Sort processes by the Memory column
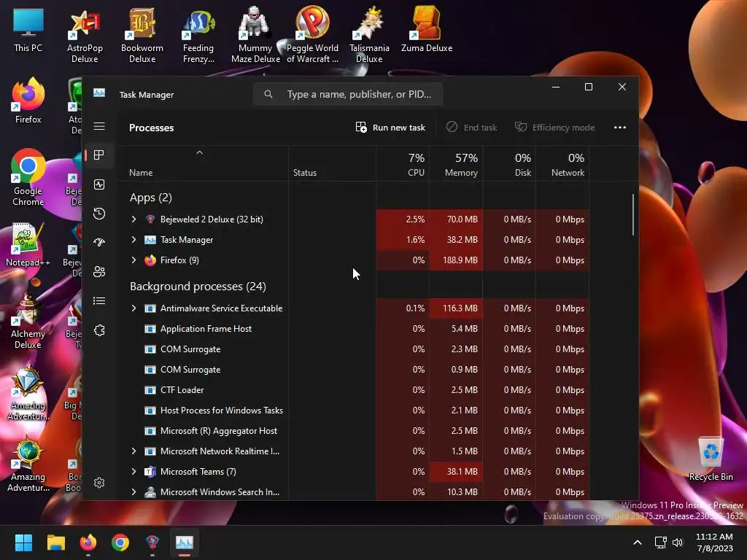747x560 pixels. click(456, 164)
